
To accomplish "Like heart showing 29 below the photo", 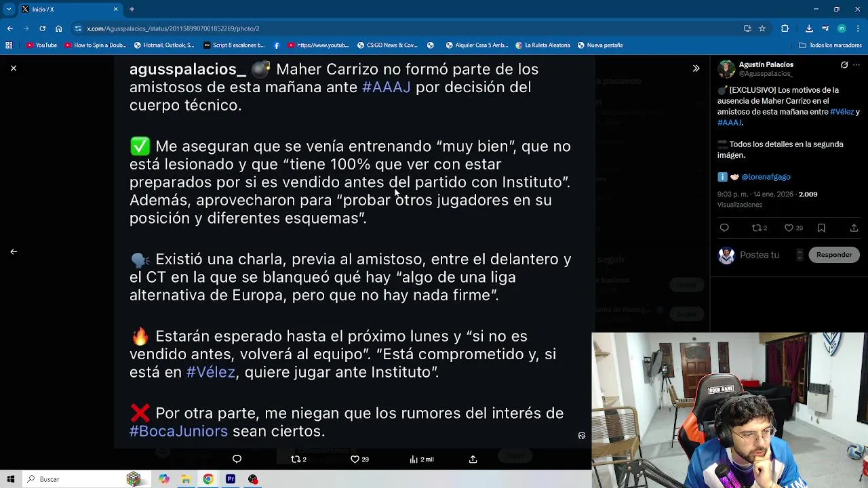I will pyautogui.click(x=359, y=460).
